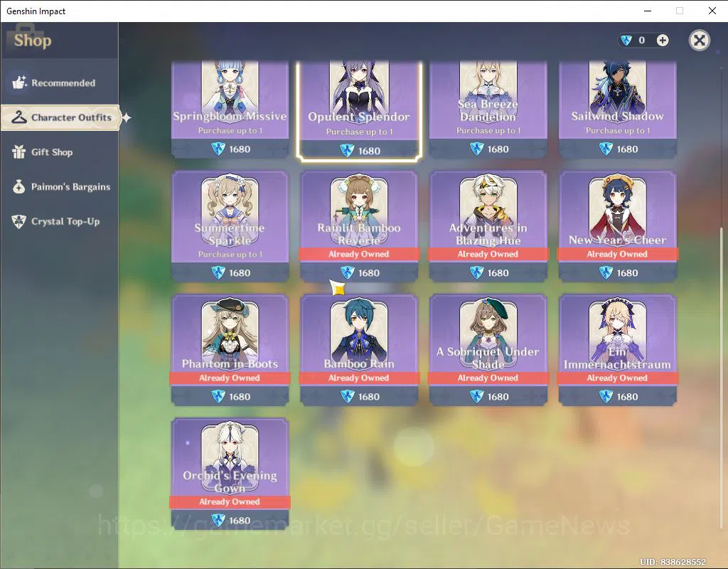
Task: Go to Crystal Top-Up tab
Action: tap(60, 222)
